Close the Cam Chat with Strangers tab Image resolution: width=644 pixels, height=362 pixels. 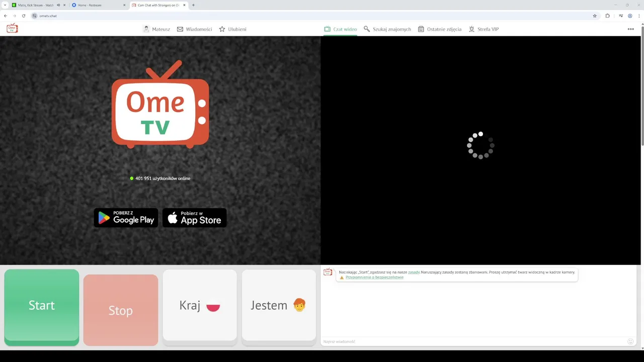tap(184, 5)
